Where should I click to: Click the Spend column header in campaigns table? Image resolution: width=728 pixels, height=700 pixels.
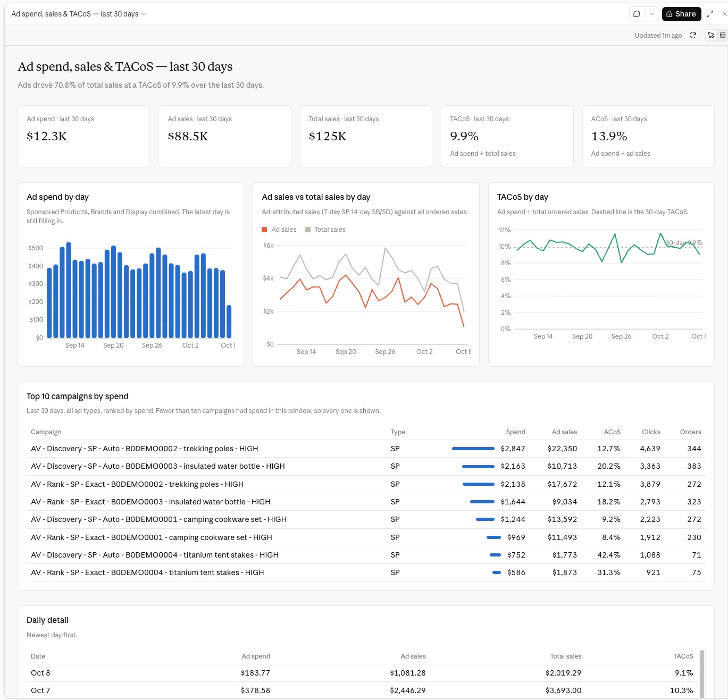pyautogui.click(x=515, y=432)
